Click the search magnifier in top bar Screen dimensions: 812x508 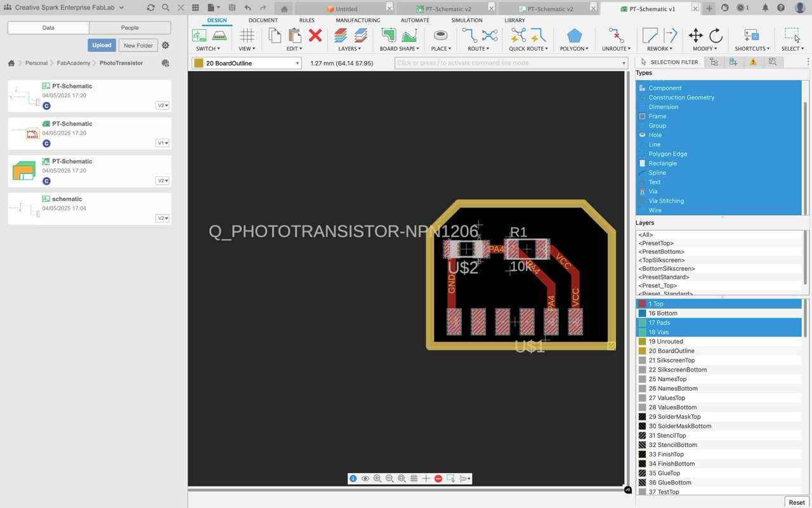166,8
